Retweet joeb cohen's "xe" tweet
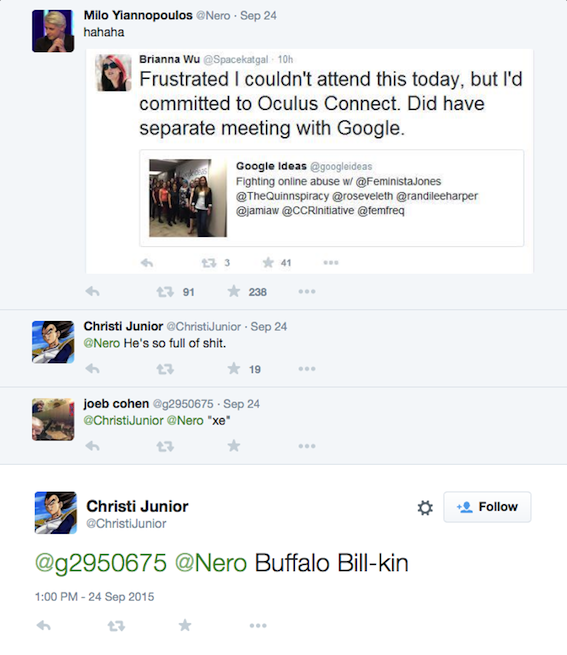Viewport: 567px width, 655px height. click(165, 447)
